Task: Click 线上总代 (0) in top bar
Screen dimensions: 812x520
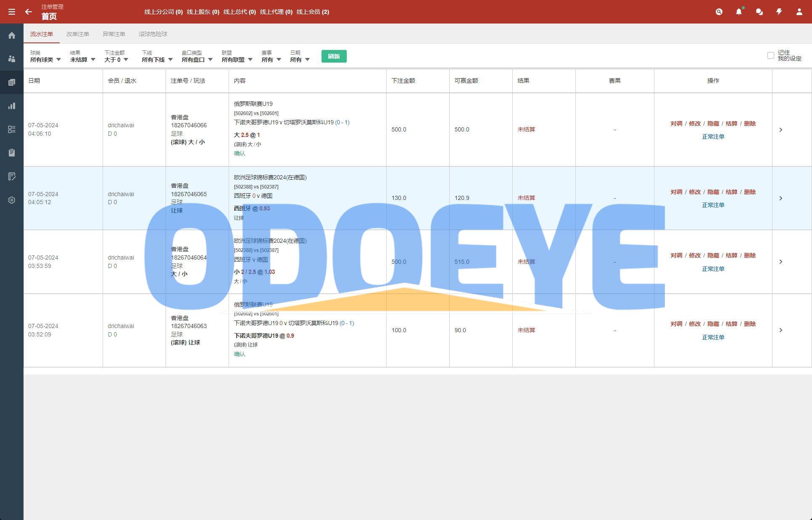Action: pos(240,12)
